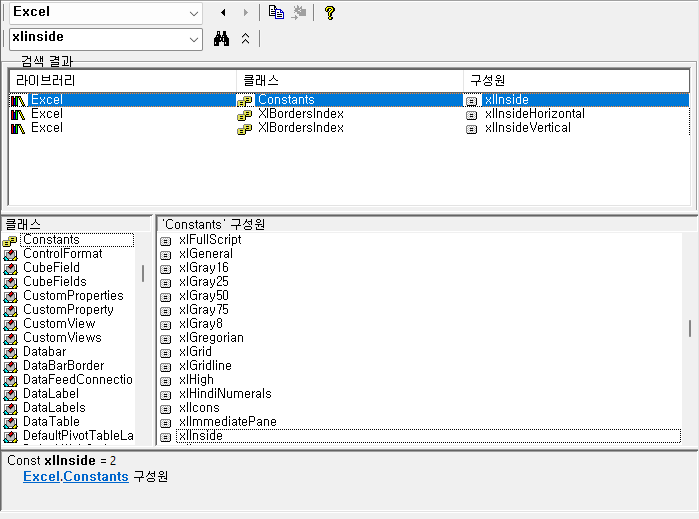Click the constant icon beside xlHigh
Image resolution: width=699 pixels, height=519 pixels.
pyautogui.click(x=165, y=381)
